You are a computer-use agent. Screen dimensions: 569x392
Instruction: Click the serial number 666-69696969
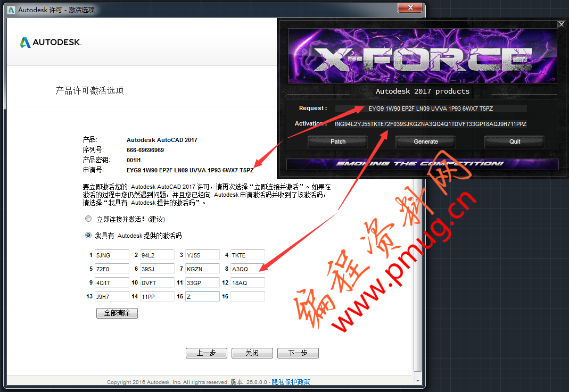pyautogui.click(x=145, y=150)
